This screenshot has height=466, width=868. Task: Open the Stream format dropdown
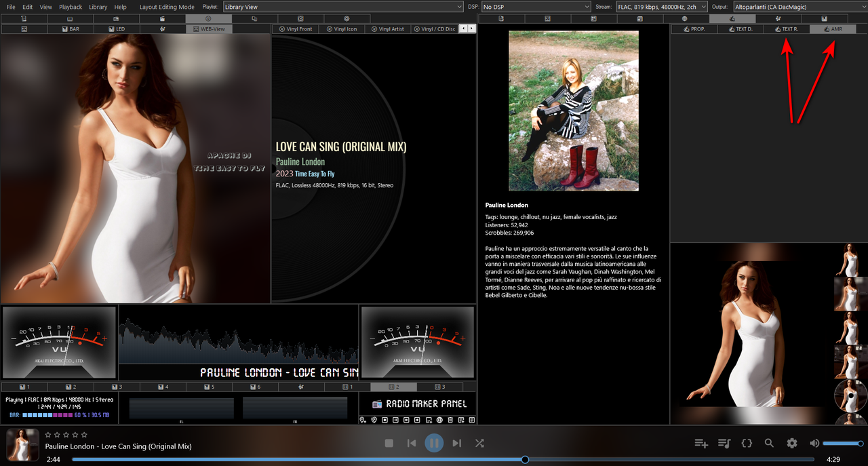(x=661, y=7)
